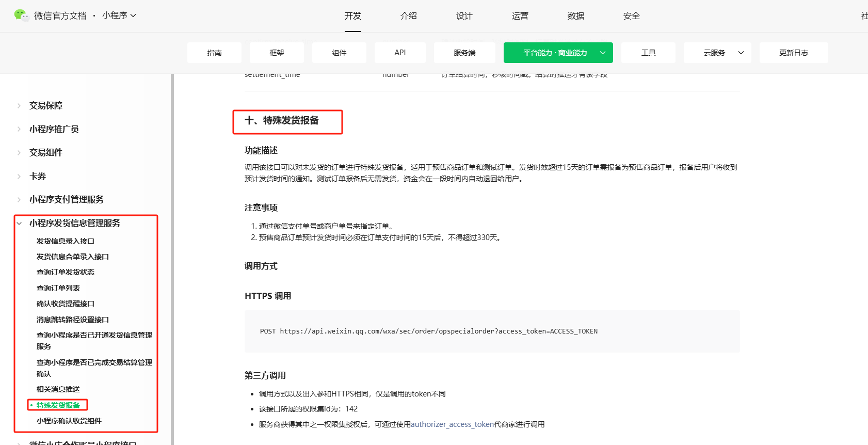Click the POST opspecialorder URL code block

(x=492, y=331)
